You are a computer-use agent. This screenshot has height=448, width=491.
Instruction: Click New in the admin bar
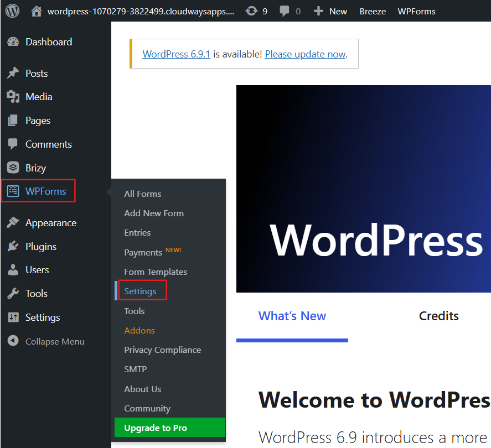click(338, 11)
